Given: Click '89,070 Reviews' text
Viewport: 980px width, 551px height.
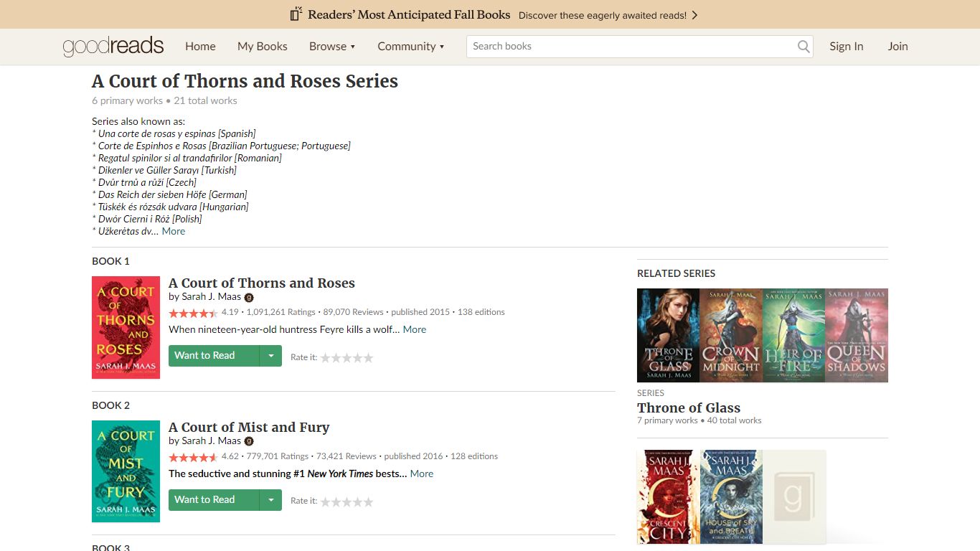Looking at the screenshot, I should pos(353,312).
